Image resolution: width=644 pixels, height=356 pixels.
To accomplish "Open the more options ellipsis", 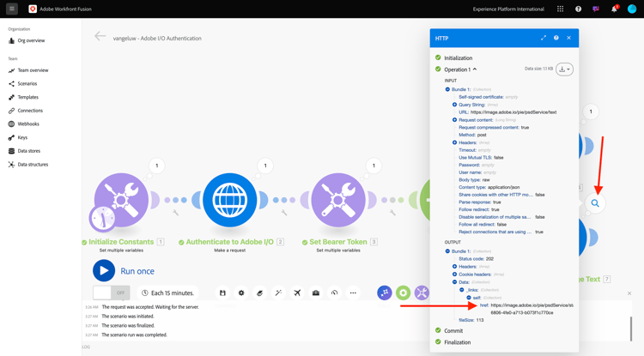I will pyautogui.click(x=353, y=293).
